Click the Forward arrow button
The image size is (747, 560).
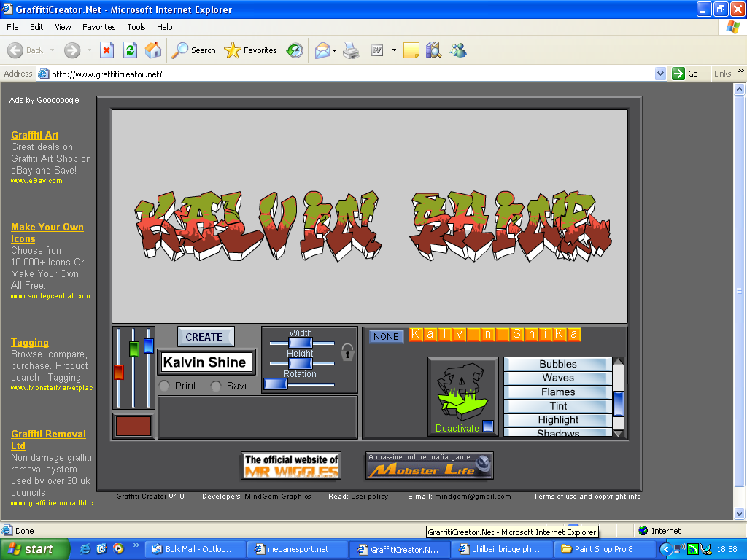point(72,50)
